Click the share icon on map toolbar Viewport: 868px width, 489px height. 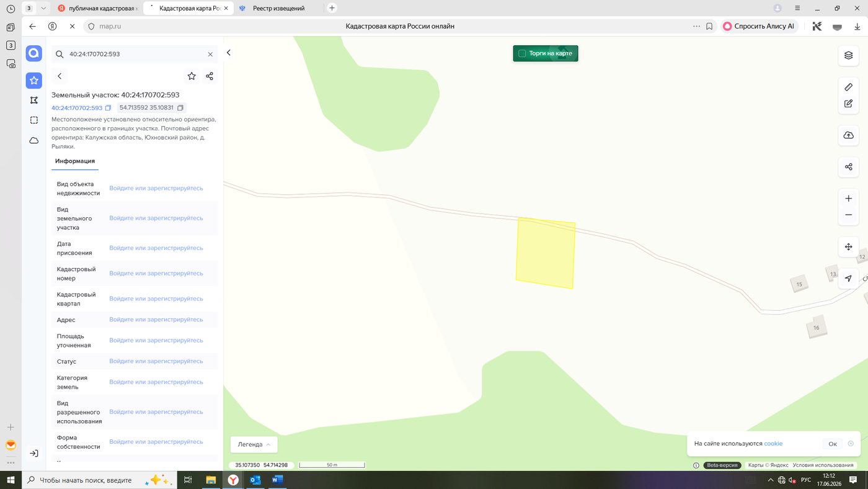tap(848, 167)
